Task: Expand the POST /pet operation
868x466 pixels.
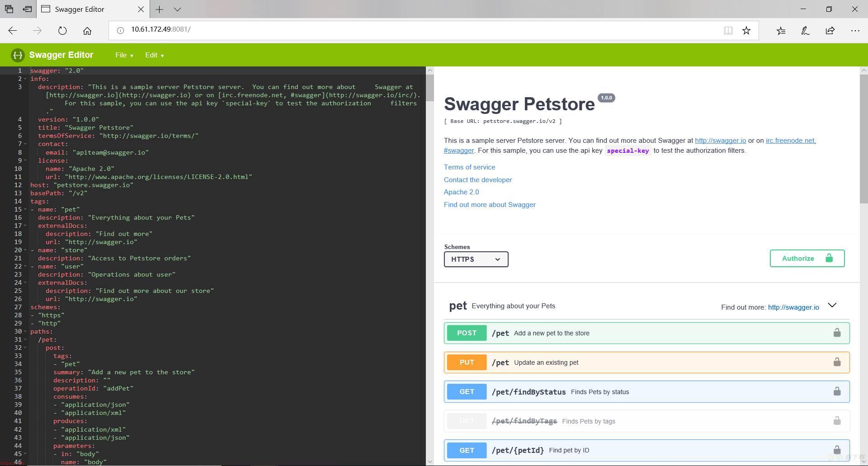Action: 646,333
